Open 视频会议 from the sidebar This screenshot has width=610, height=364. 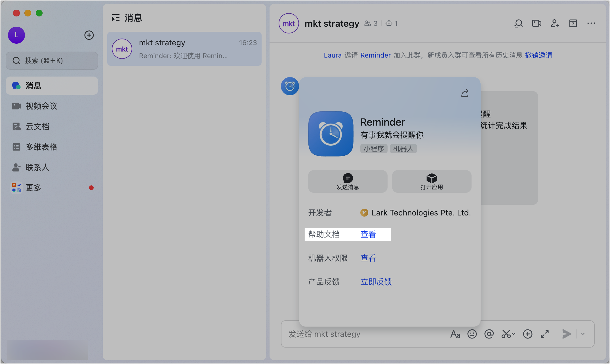[52, 106]
